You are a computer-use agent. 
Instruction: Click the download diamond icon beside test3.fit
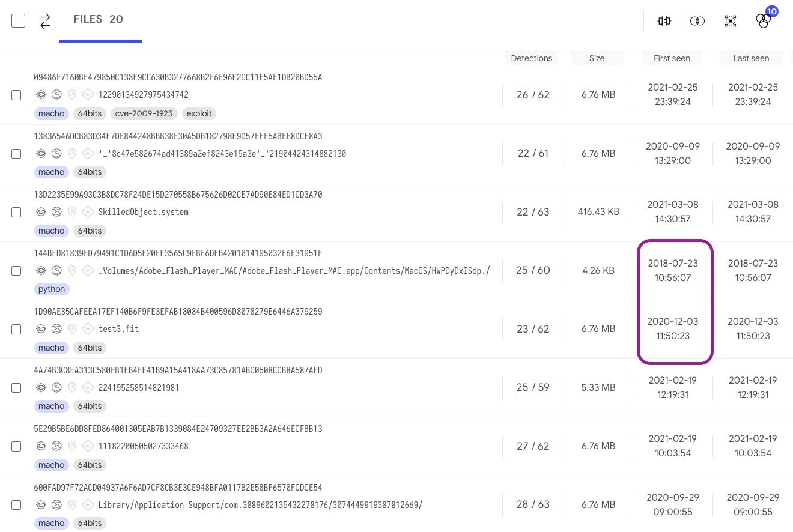(x=88, y=329)
